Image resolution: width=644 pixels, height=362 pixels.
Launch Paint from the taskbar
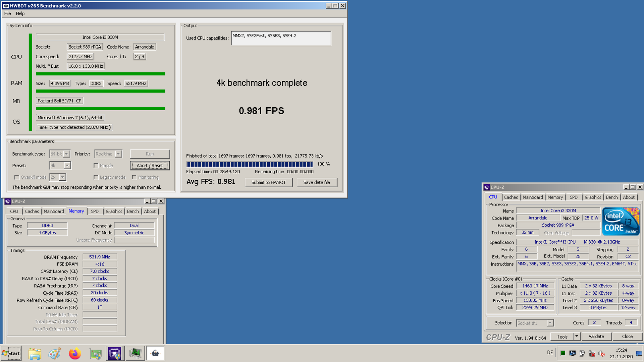[x=55, y=353]
